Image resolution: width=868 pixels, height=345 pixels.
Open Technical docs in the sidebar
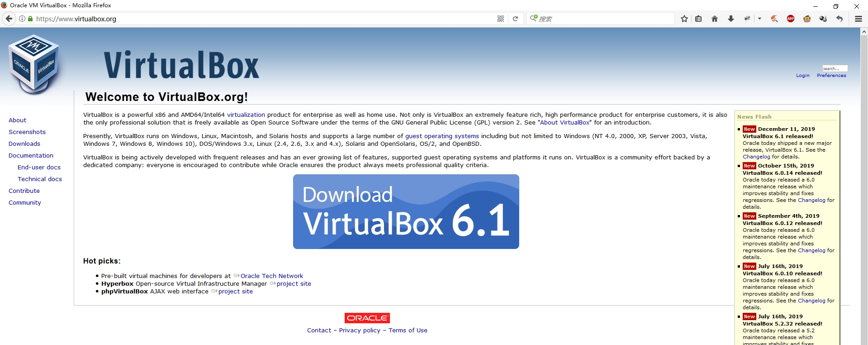point(40,179)
